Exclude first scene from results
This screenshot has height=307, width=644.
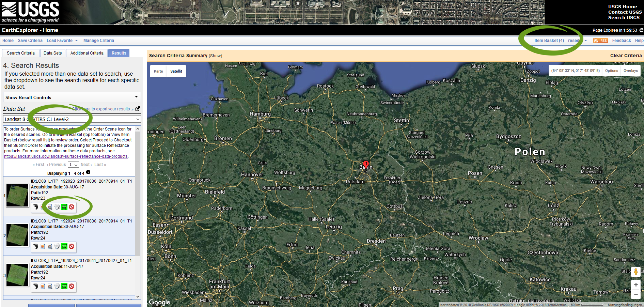[x=72, y=207]
